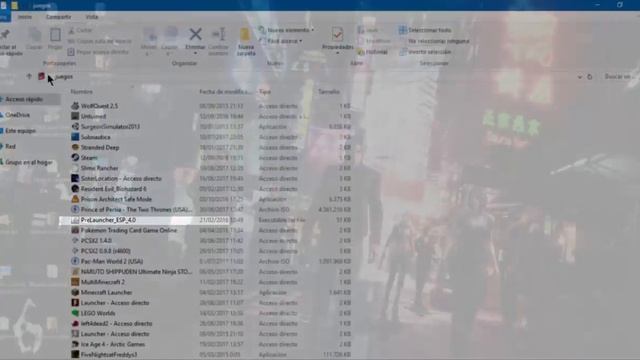Viewport: 640px width, 360px height.
Task: Select SoterLocation - Acceso directo
Action: click(x=121, y=178)
